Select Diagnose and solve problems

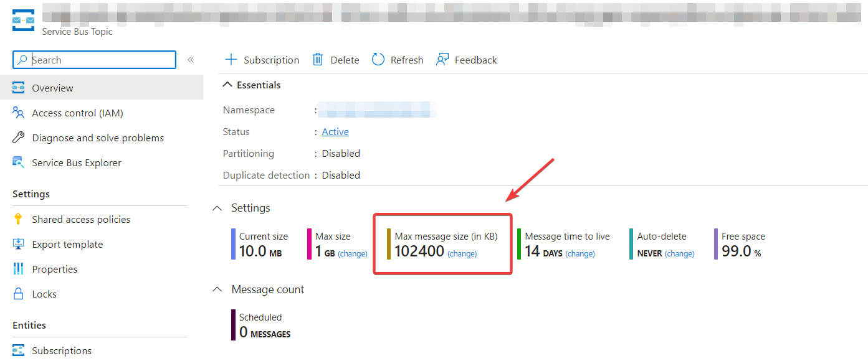[98, 138]
